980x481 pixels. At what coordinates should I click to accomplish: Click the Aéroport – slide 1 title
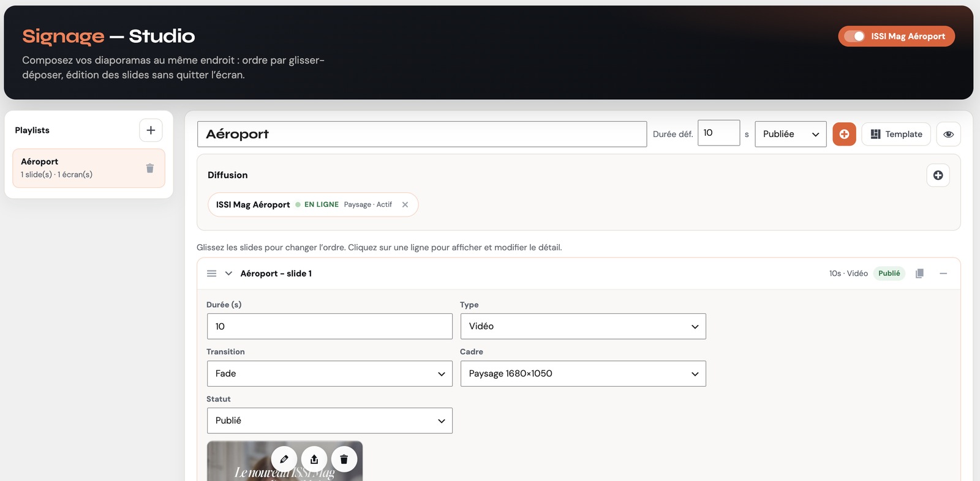click(276, 274)
